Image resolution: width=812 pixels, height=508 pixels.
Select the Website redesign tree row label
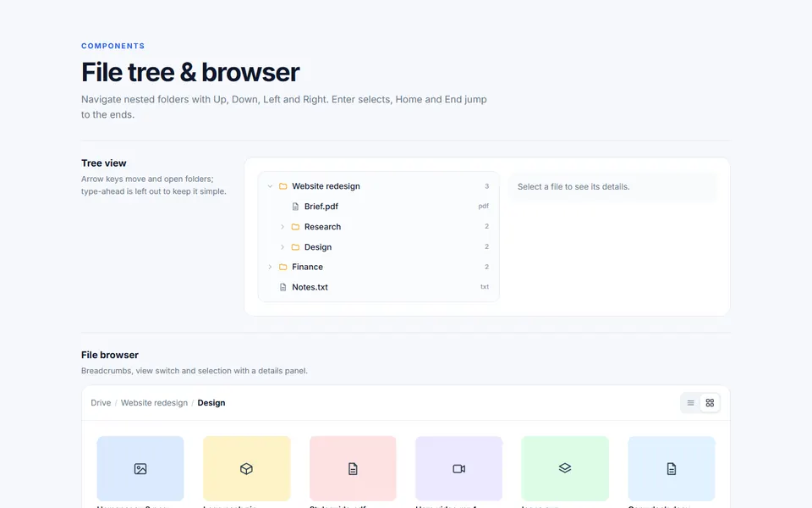[326, 186]
